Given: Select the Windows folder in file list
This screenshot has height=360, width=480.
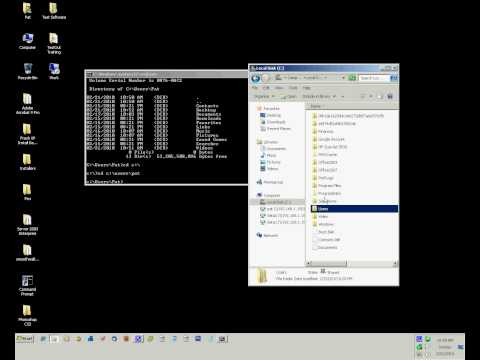Looking at the screenshot, I should click(322, 224).
